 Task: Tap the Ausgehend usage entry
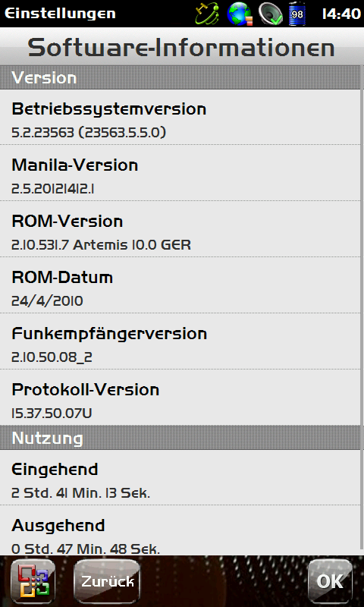point(180,530)
